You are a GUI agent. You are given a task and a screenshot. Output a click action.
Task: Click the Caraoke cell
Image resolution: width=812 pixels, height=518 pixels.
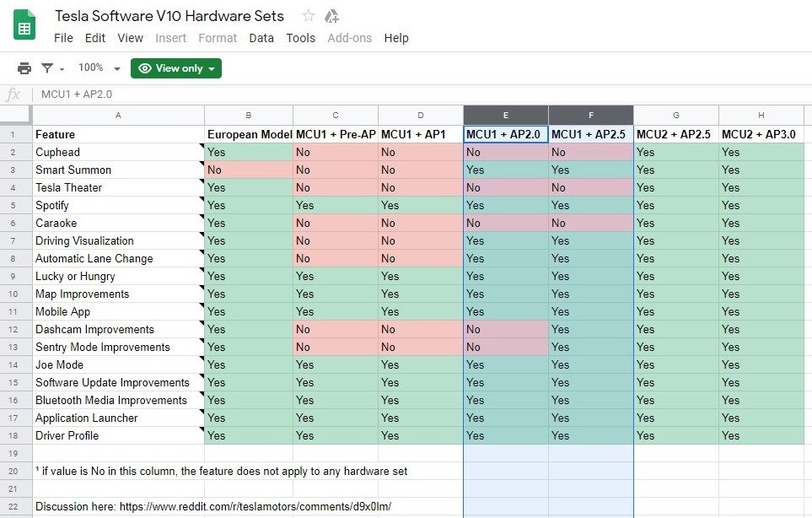tap(118, 223)
